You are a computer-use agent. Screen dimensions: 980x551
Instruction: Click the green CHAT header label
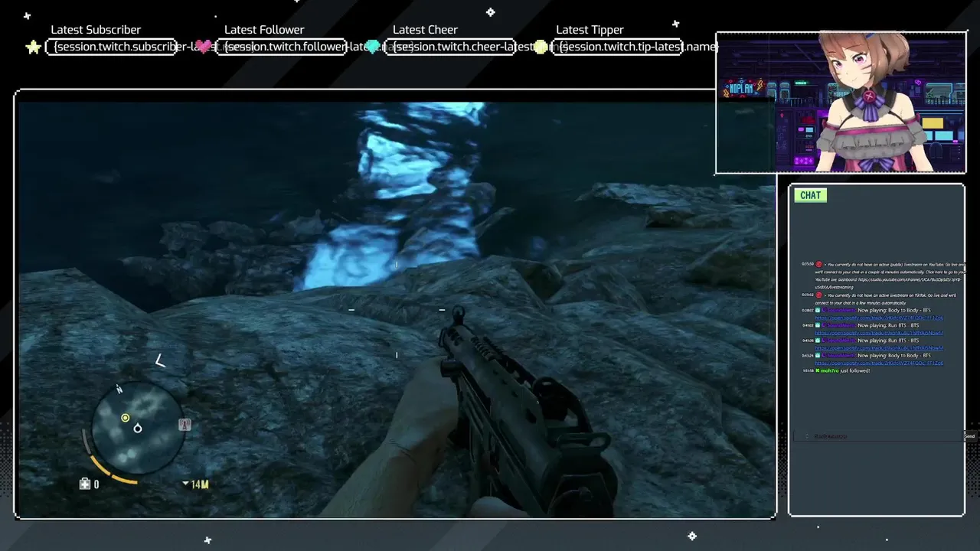[810, 195]
